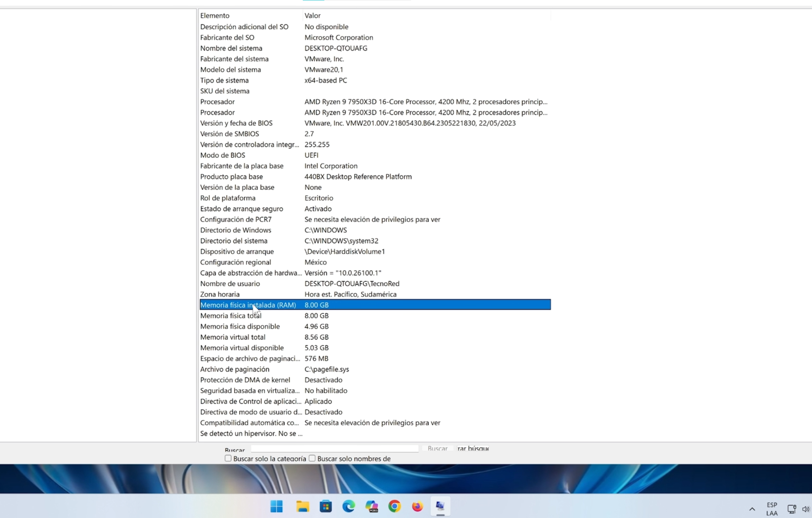Screen dimensions: 812x518
Task: Select the 'Memoria virtual total' row
Action: 375,337
